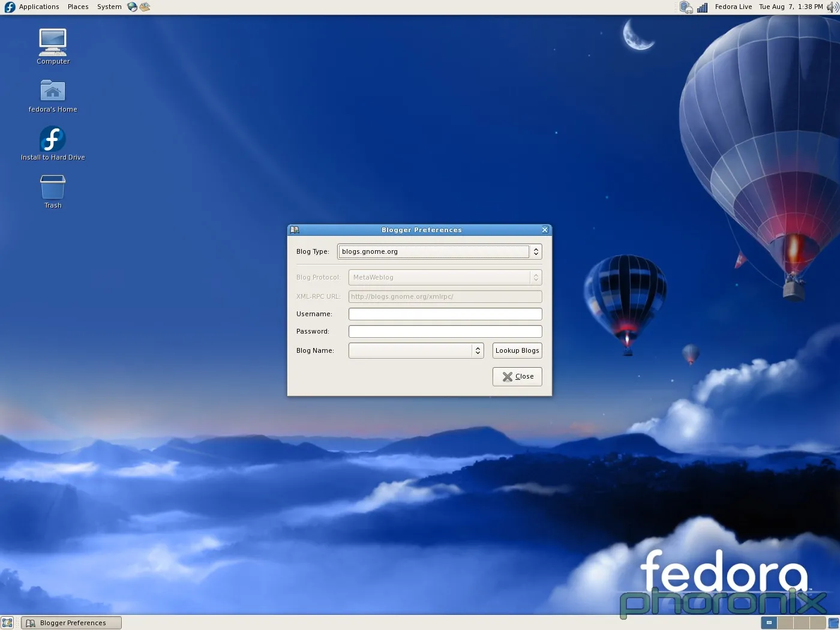Click the Blog Name label
This screenshot has height=630, width=840.
point(315,350)
